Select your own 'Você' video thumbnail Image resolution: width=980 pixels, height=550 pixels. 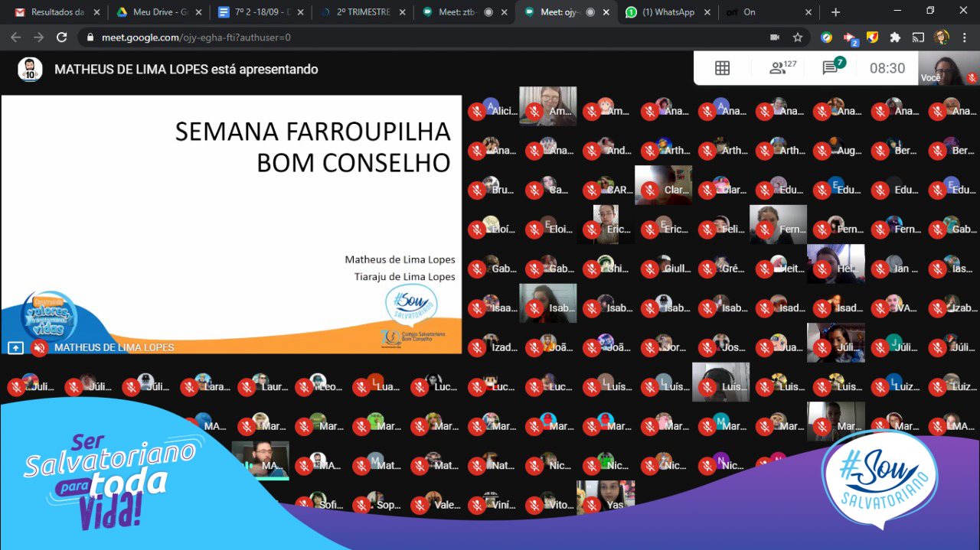949,68
